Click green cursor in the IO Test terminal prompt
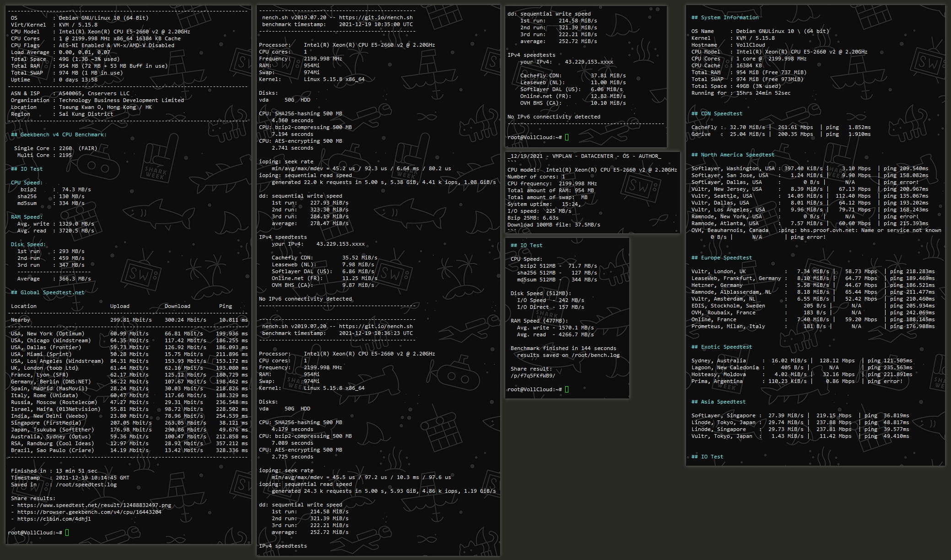951x560 pixels. click(x=567, y=389)
